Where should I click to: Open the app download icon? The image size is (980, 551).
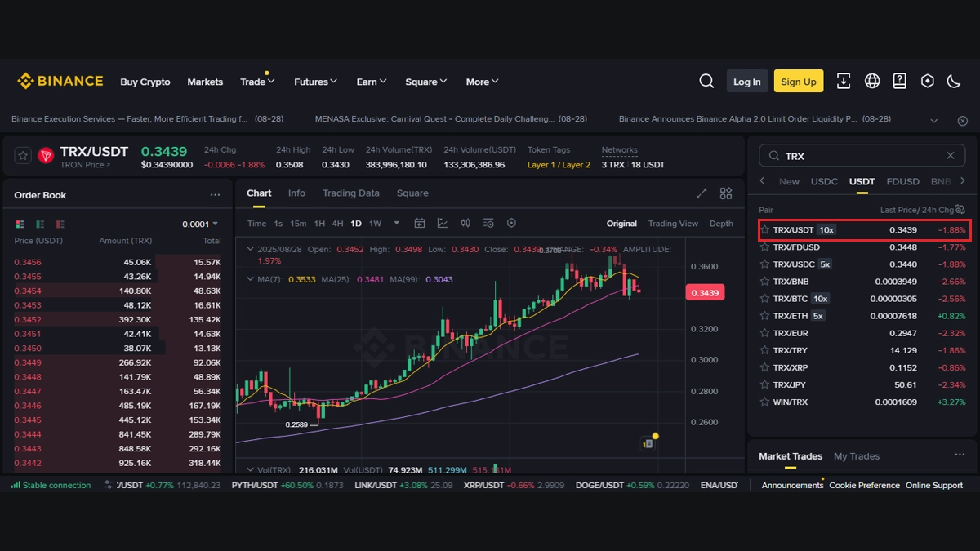point(844,81)
